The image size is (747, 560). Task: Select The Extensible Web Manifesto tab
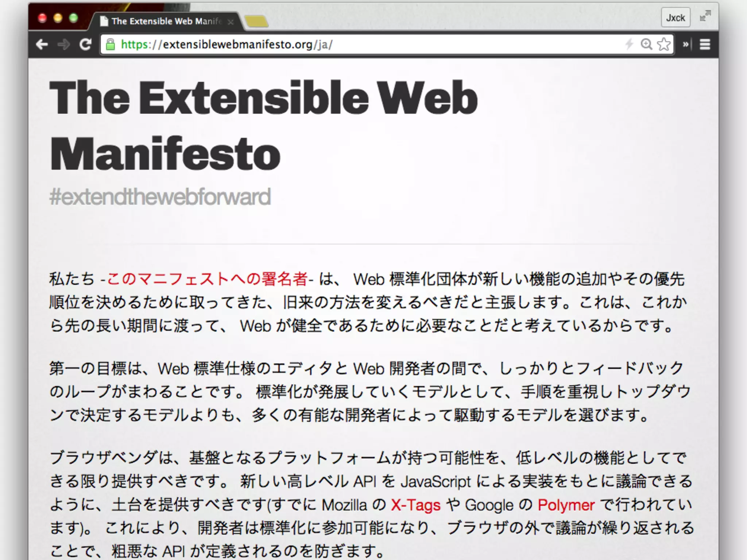coord(166,21)
